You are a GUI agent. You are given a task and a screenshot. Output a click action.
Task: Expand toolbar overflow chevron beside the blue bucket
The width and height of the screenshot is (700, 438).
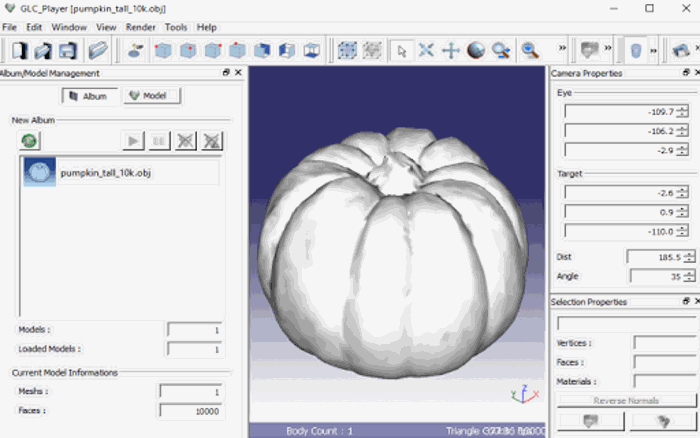(x=654, y=51)
